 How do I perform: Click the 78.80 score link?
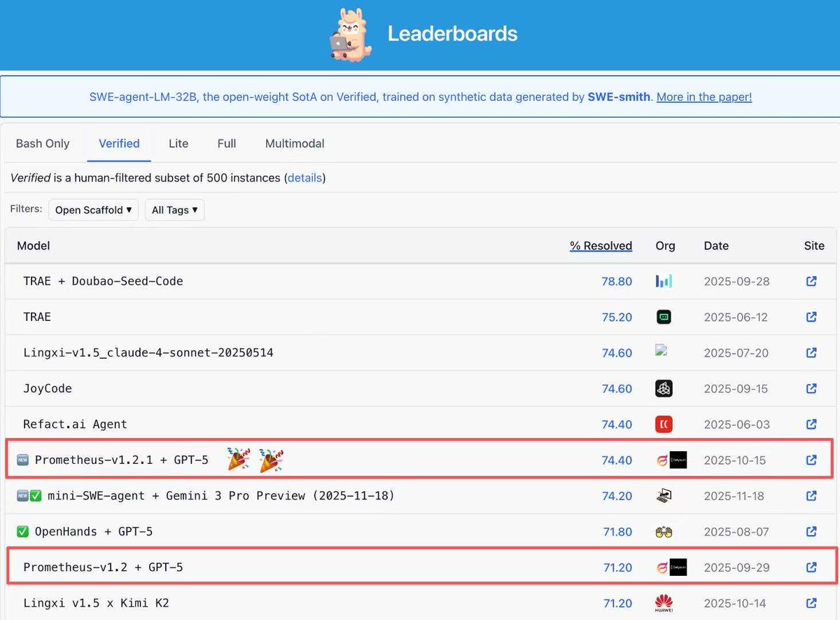tap(617, 281)
